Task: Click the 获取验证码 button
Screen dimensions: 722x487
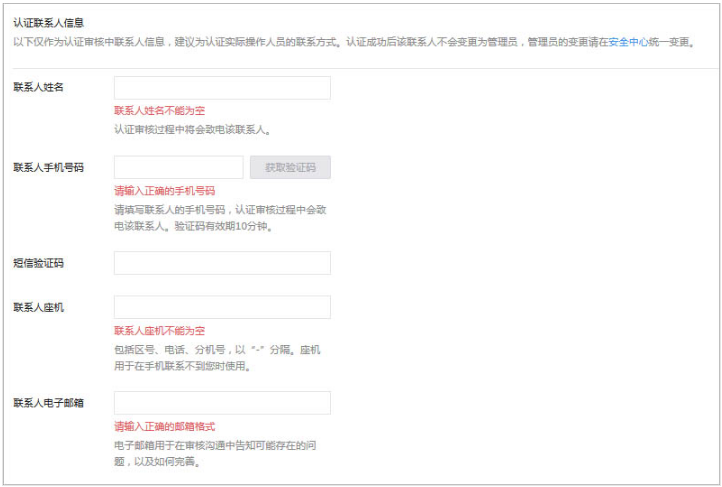Action: [x=290, y=167]
